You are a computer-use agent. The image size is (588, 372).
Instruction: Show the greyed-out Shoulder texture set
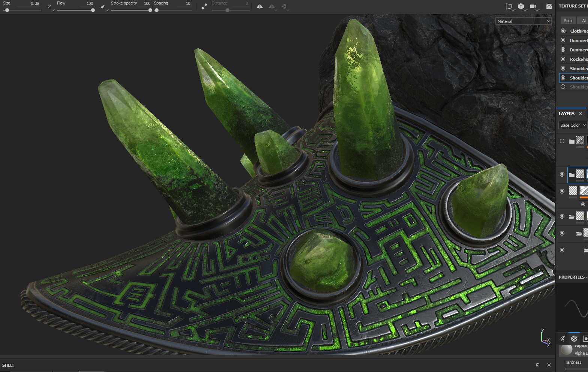563,87
